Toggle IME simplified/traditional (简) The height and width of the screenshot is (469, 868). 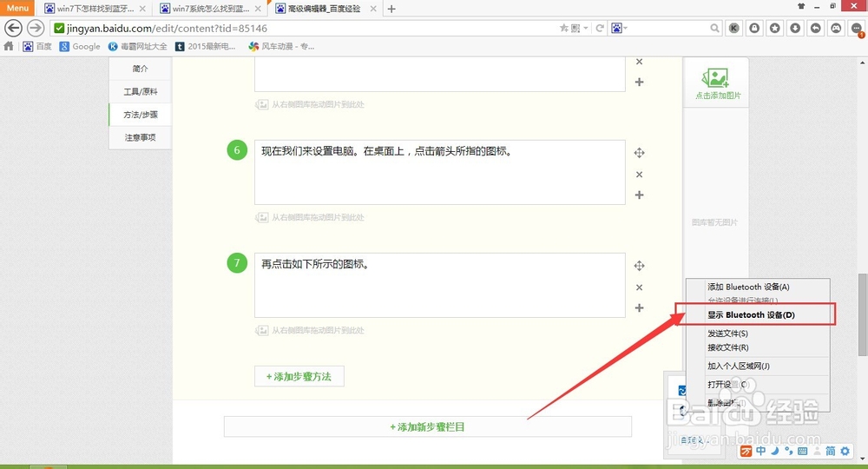831,452
